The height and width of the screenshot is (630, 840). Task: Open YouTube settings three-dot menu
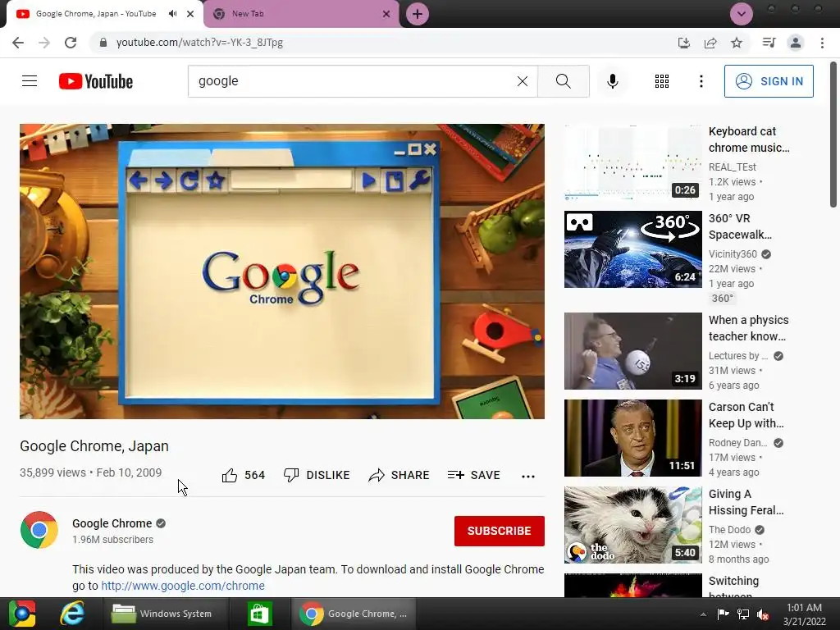coord(701,81)
